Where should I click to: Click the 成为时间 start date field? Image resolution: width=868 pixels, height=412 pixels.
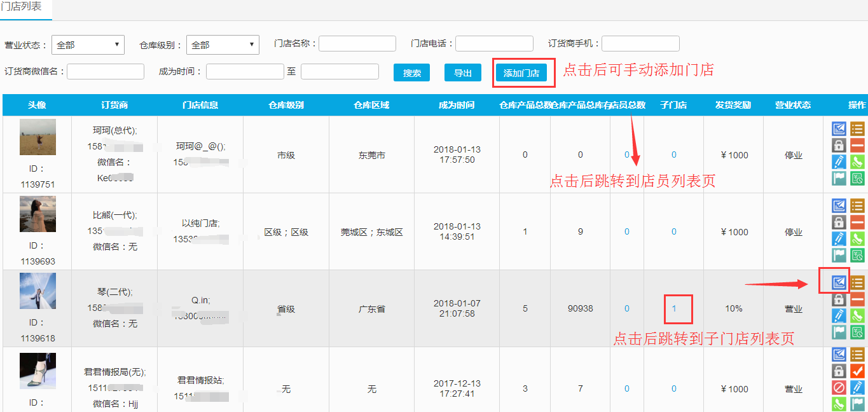(245, 72)
